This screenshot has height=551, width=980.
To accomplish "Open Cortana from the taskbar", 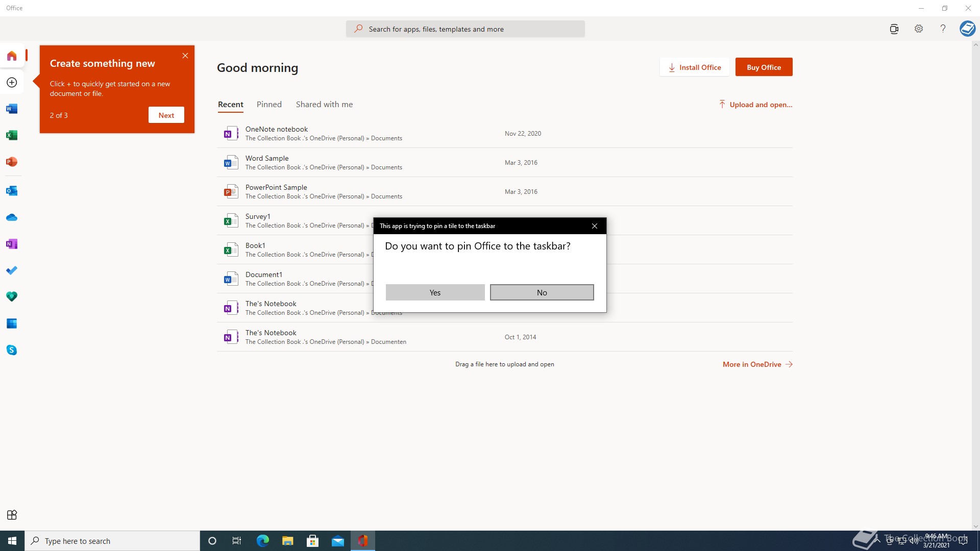I will tap(212, 541).
